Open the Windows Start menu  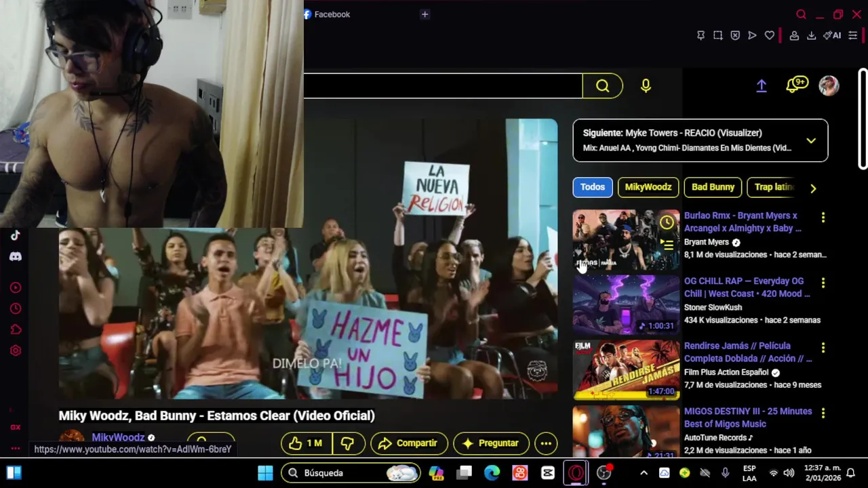[x=265, y=473]
